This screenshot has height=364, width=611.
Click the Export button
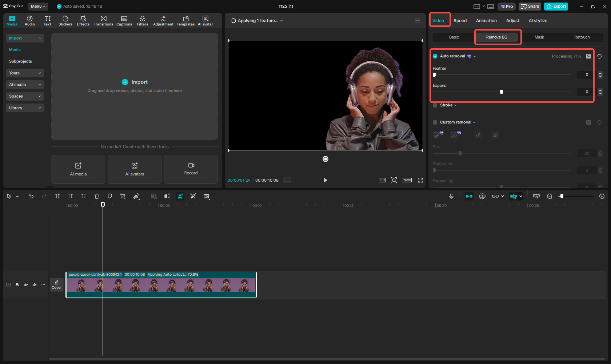click(x=556, y=6)
